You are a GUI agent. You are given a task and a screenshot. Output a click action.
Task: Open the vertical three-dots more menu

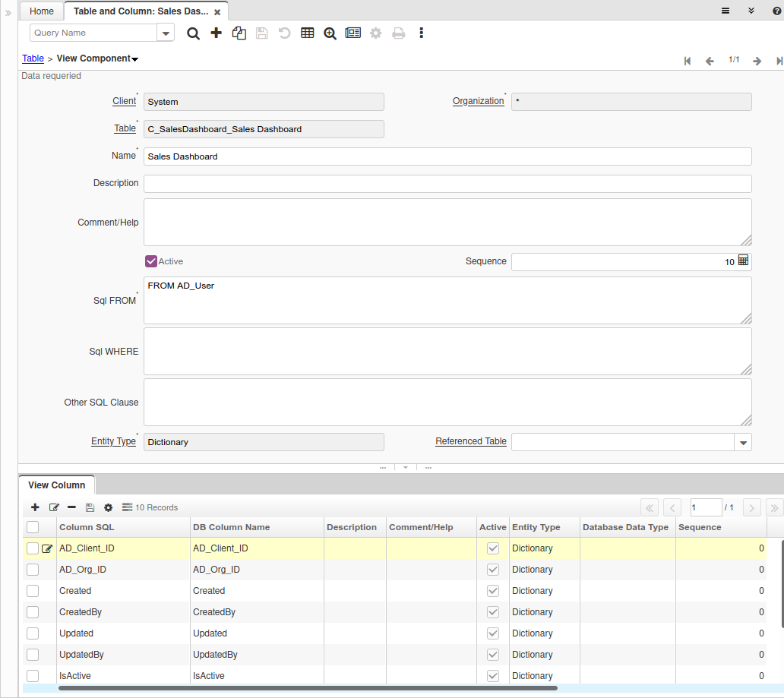422,33
